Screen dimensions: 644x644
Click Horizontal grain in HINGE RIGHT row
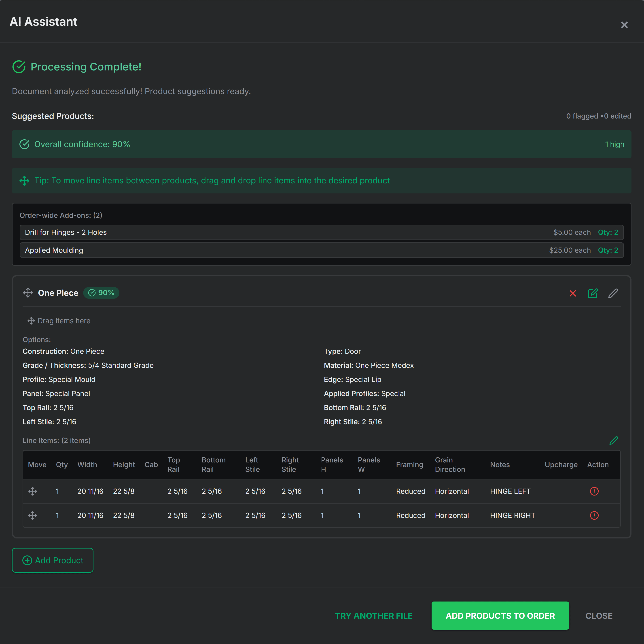[452, 515]
